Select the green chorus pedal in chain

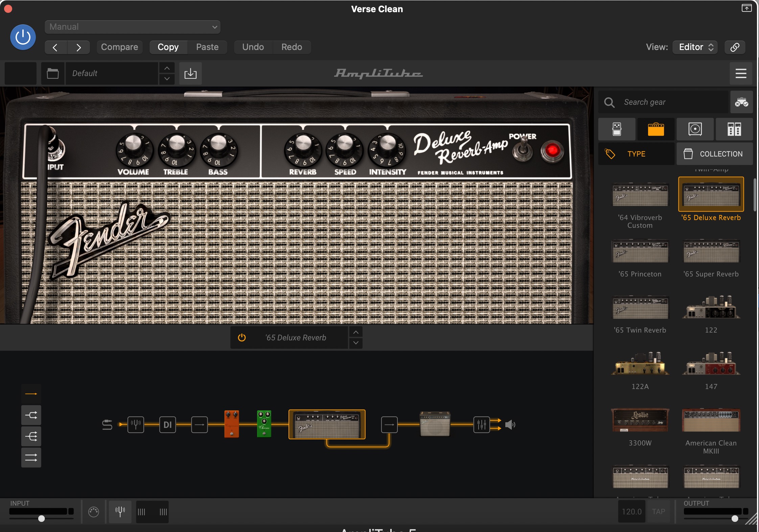(264, 424)
